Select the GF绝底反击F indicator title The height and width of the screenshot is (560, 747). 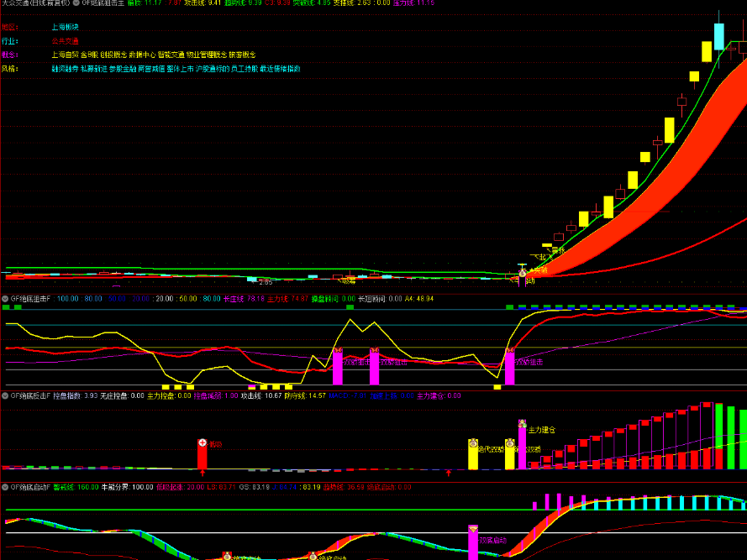(x=30, y=395)
